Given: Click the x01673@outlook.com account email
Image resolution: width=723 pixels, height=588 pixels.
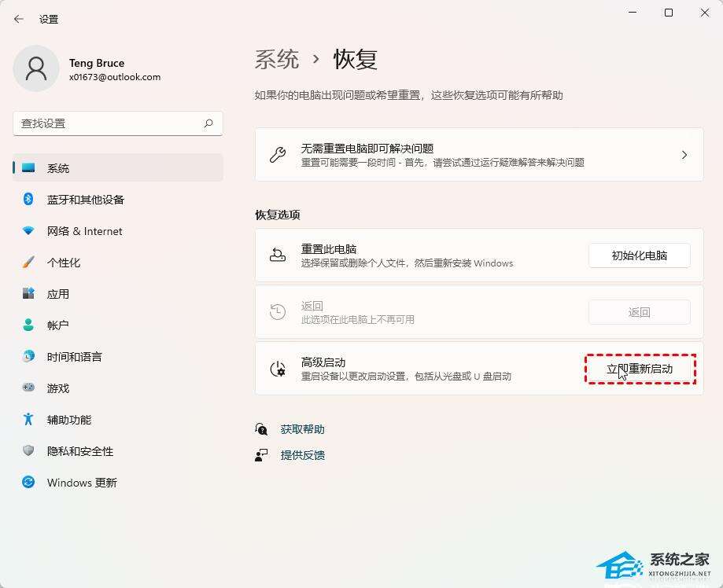Looking at the screenshot, I should tap(115, 77).
